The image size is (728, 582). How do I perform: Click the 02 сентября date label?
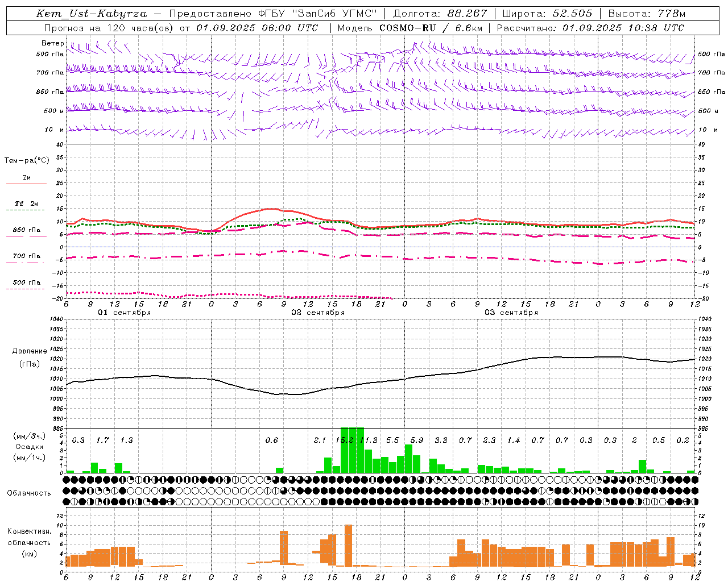click(x=318, y=313)
